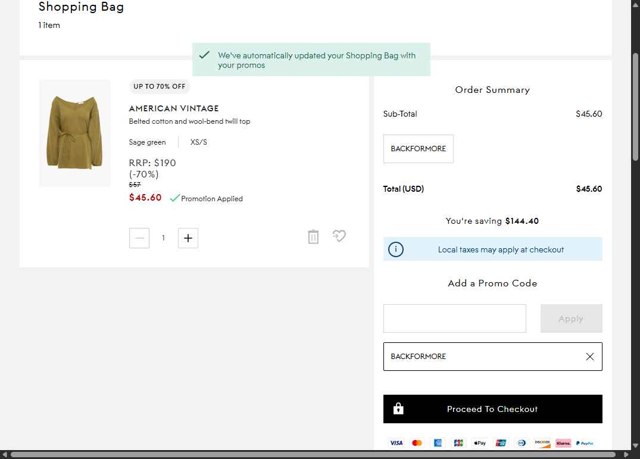Click the 'RRP: $190' text
Viewport: 640px width, 459px height.
(x=152, y=163)
